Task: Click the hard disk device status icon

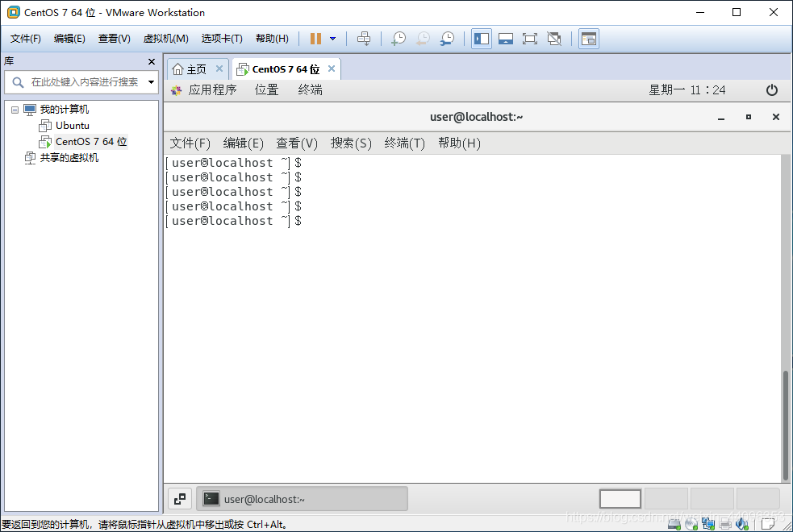Action: tap(674, 525)
